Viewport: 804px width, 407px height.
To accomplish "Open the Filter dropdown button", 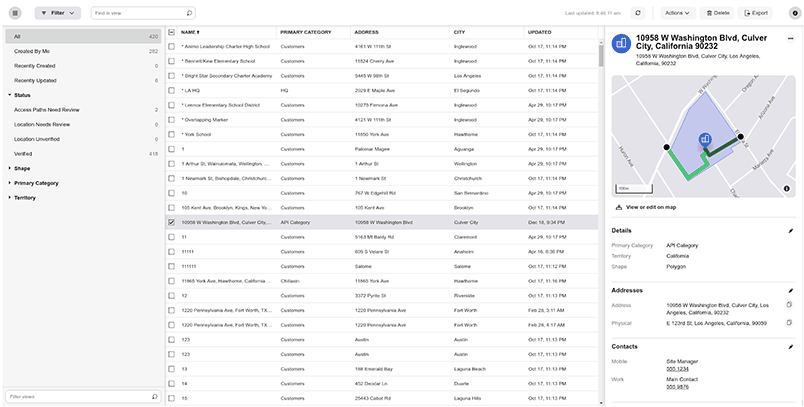I will [x=57, y=13].
